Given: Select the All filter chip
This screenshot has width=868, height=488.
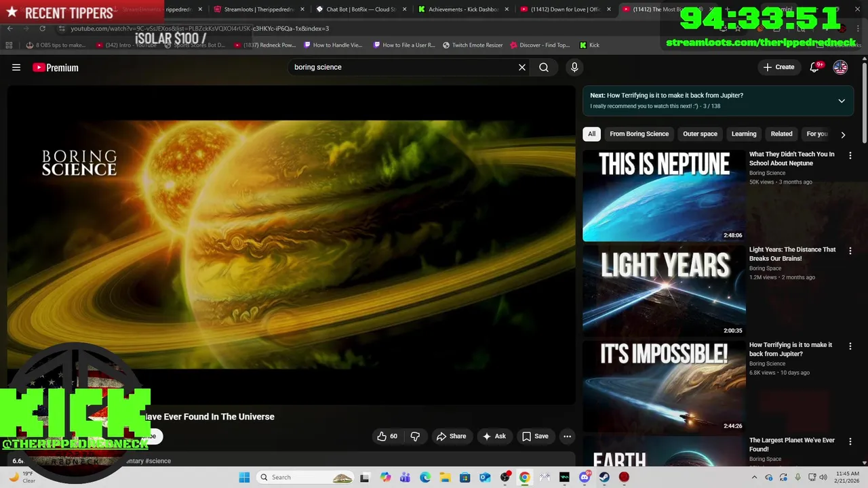Looking at the screenshot, I should tap(591, 134).
